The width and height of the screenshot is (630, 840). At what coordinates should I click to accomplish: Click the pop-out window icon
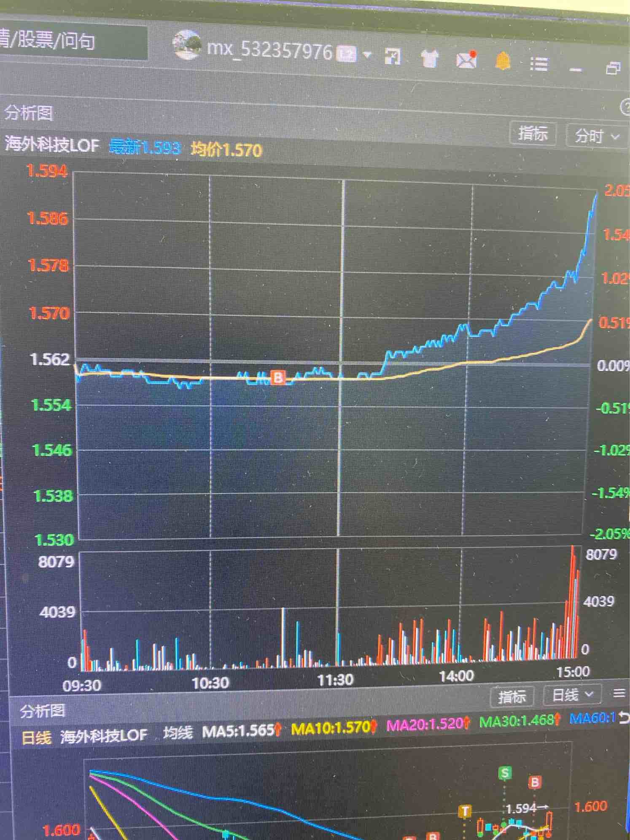393,56
